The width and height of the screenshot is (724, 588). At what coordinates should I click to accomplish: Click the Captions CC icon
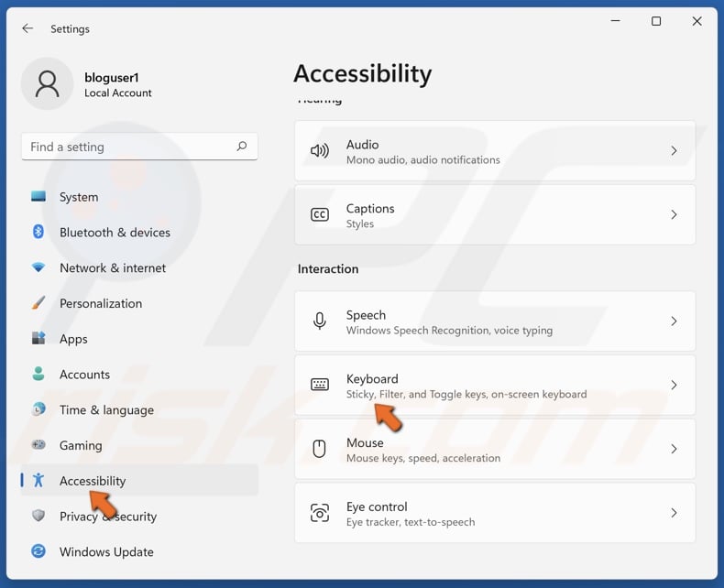point(320,214)
